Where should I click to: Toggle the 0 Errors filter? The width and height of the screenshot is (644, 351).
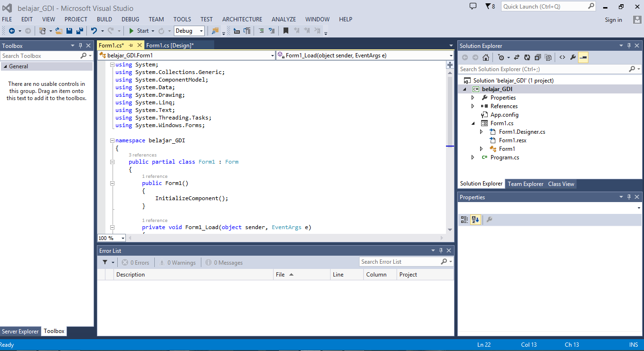coord(135,262)
